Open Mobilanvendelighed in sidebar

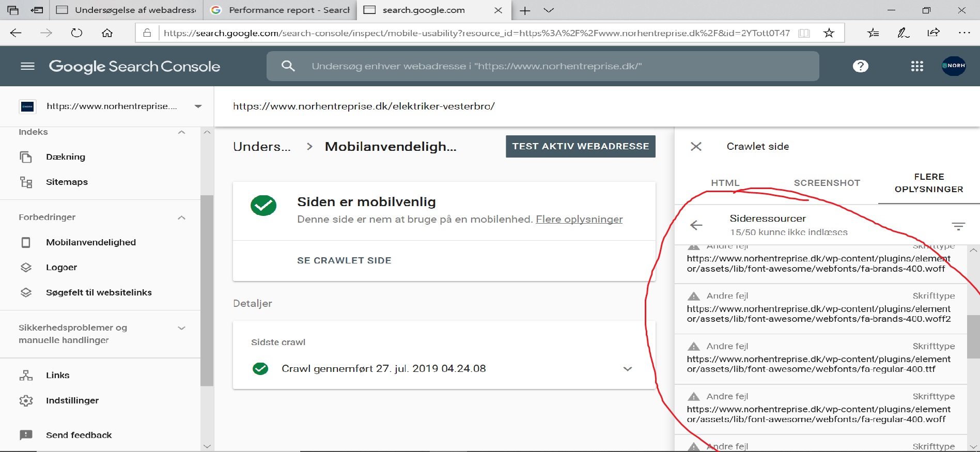tap(91, 242)
